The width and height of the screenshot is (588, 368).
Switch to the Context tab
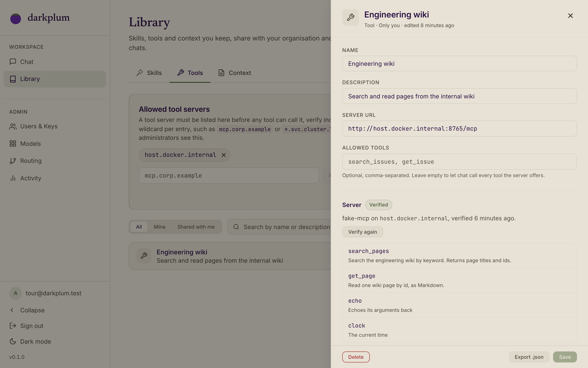(235, 73)
